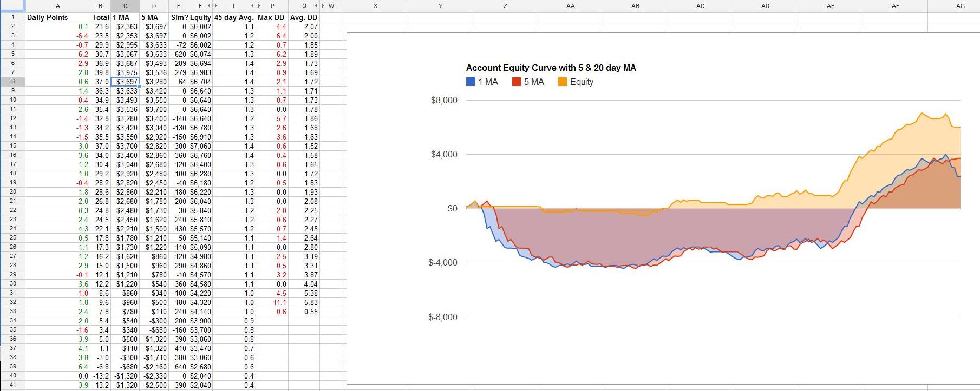Select the orange Equity legend swatch
980x391 pixels.
563,82
